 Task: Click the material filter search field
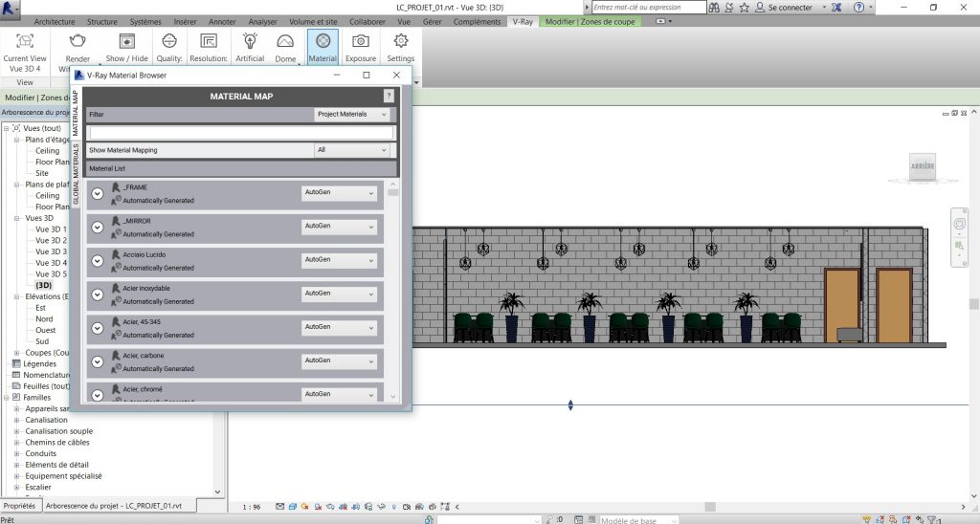(240, 133)
